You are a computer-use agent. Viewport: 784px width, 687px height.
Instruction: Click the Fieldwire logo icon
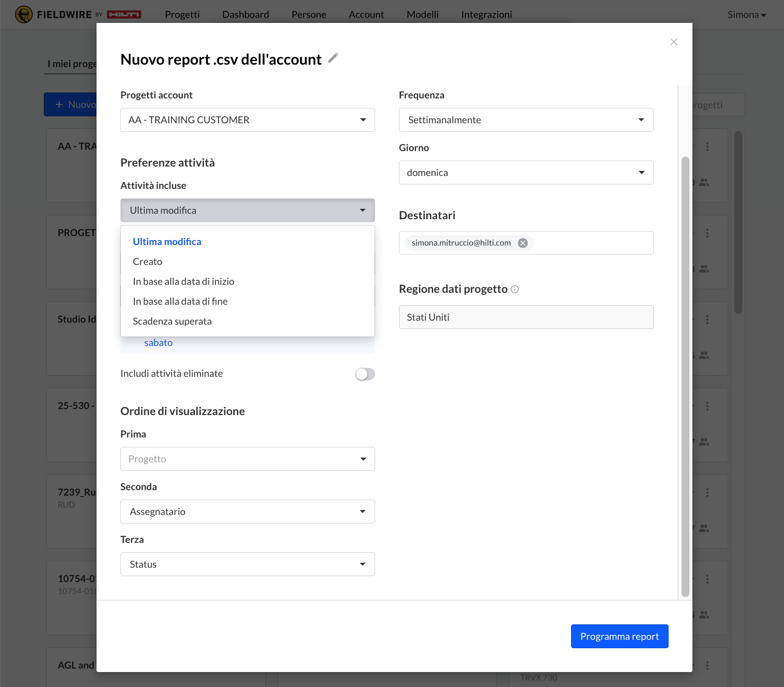(23, 14)
